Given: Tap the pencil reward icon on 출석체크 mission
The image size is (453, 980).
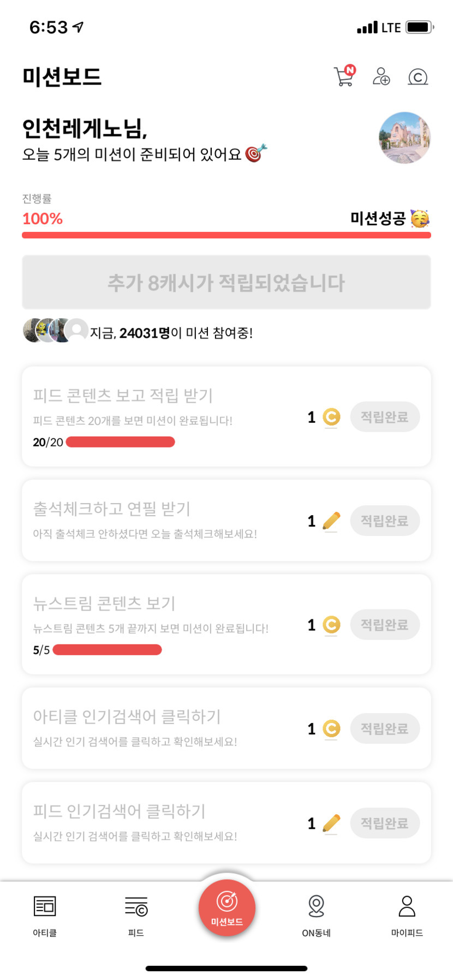Looking at the screenshot, I should tap(331, 521).
